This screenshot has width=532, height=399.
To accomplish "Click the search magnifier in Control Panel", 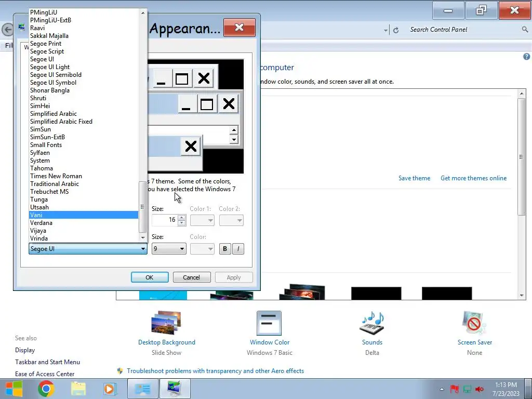I will coord(525,30).
